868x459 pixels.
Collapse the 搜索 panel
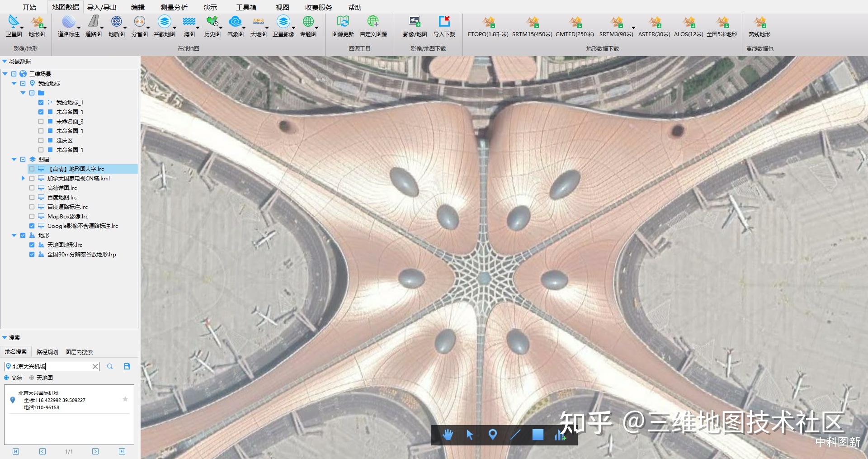(x=5, y=337)
